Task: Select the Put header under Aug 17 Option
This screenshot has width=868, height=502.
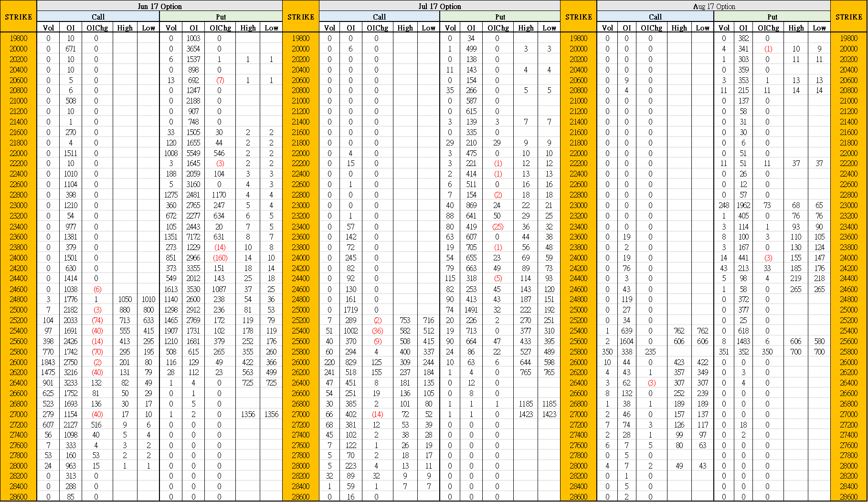Action: click(772, 17)
